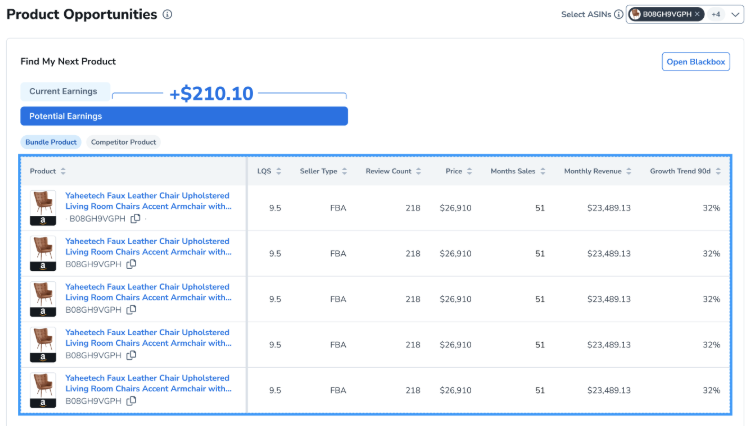Viewport: 751px width, 426px height.
Task: Select the Current Earnings bar
Action: pos(64,91)
